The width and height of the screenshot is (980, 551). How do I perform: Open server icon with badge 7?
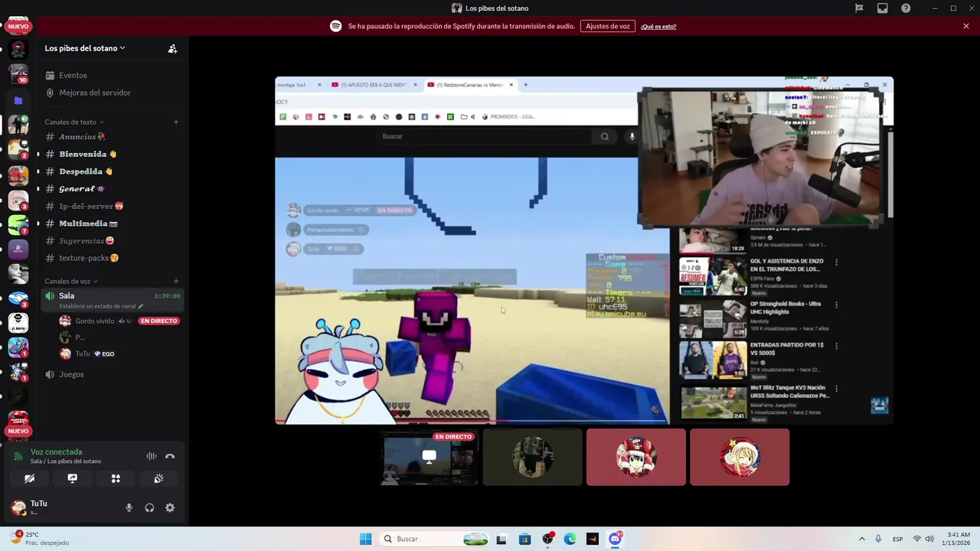(18, 225)
